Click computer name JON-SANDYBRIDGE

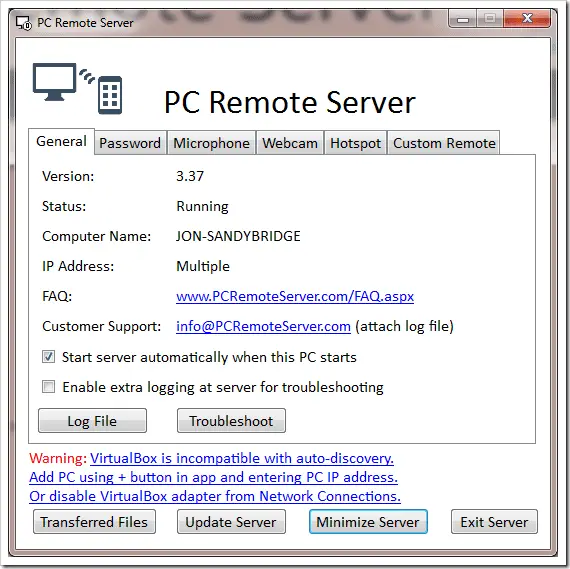click(238, 236)
